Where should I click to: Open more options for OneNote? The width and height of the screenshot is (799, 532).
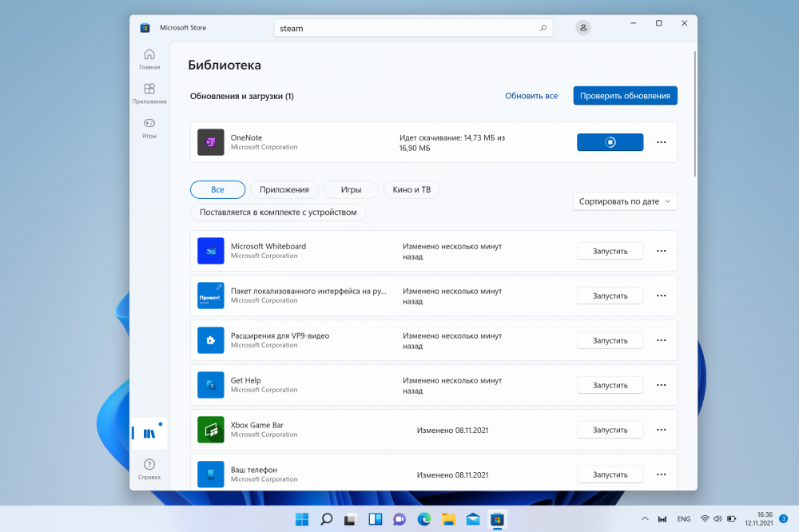(661, 142)
